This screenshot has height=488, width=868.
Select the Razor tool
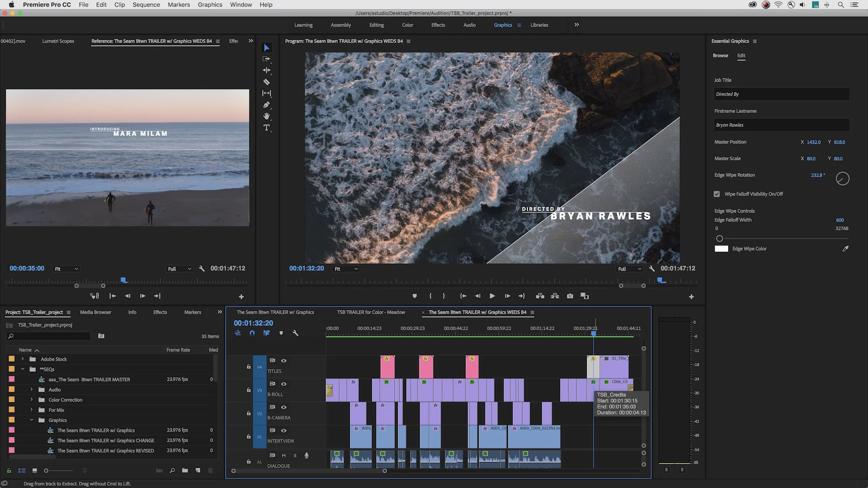point(266,82)
